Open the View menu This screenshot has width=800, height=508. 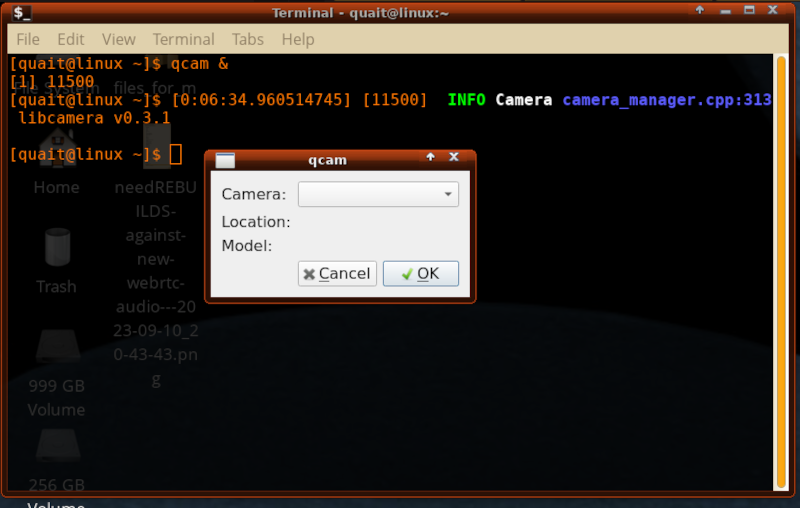(118, 40)
